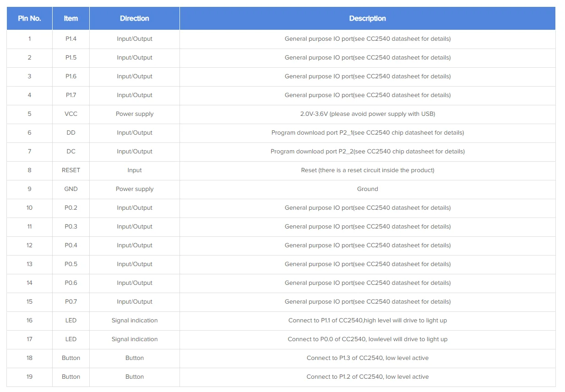
Task: Click the Button direction cell in row 18
Action: pos(135,358)
